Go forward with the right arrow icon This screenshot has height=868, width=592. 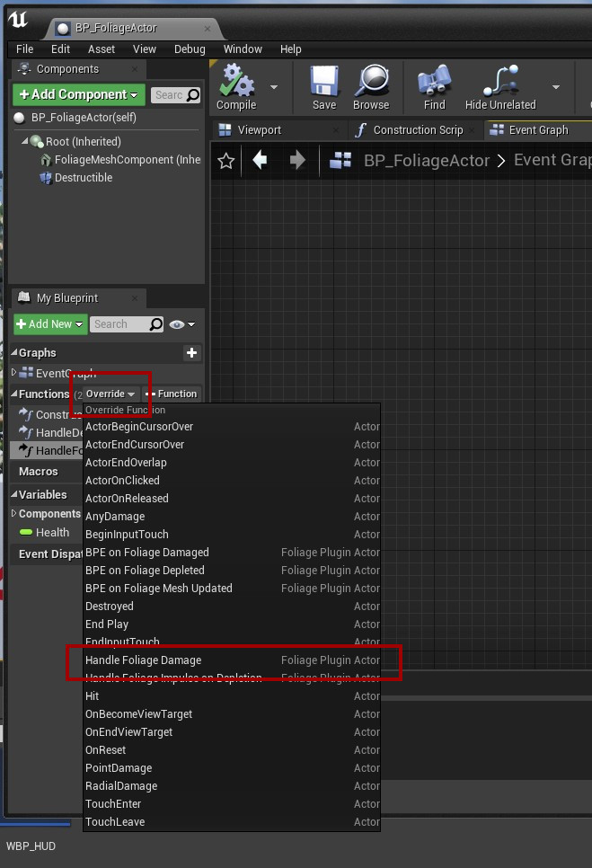(x=297, y=161)
